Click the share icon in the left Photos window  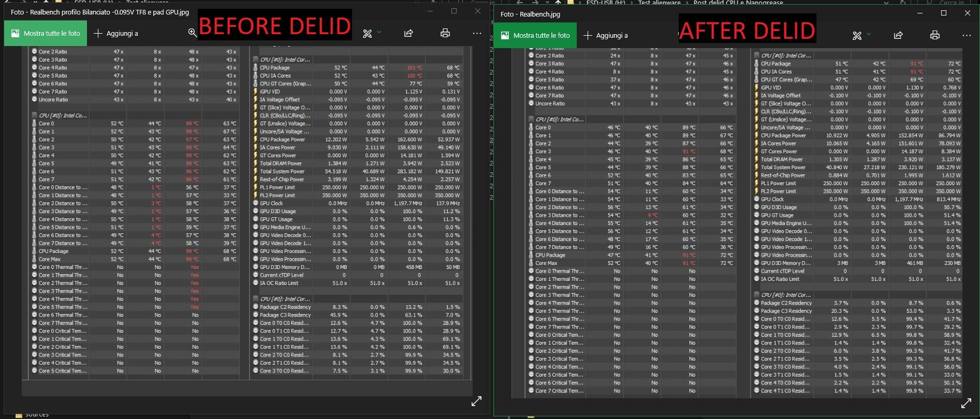coord(408,33)
